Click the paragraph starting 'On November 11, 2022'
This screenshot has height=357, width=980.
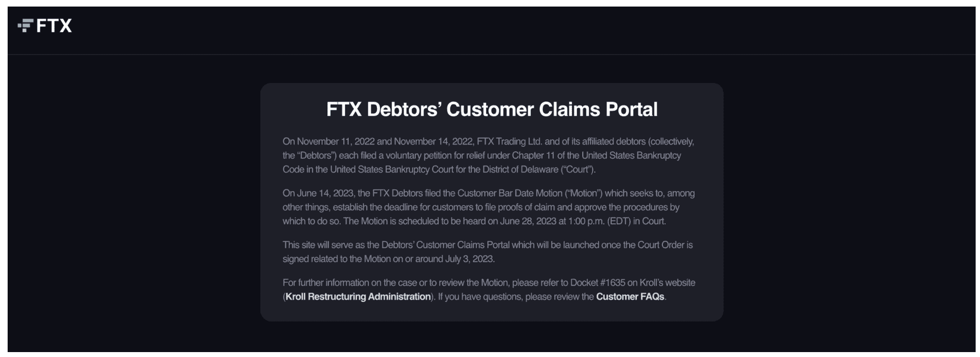[488, 155]
